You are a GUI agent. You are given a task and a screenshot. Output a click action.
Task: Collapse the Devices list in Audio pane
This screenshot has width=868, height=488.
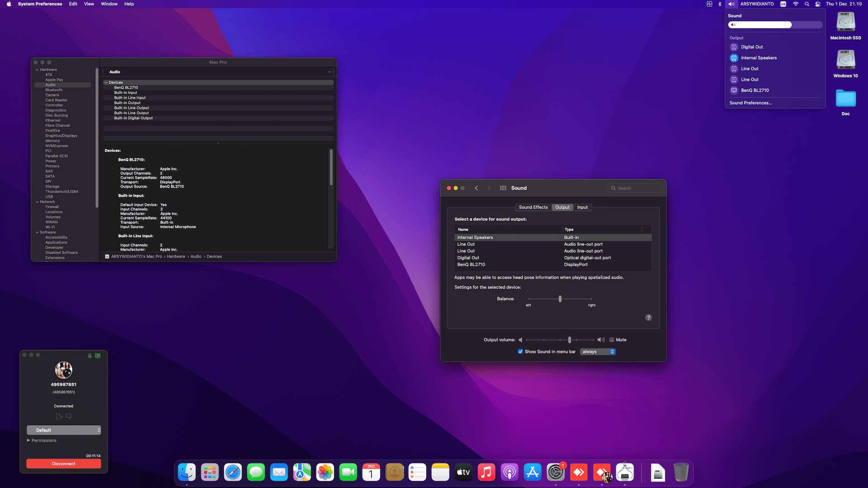106,83
